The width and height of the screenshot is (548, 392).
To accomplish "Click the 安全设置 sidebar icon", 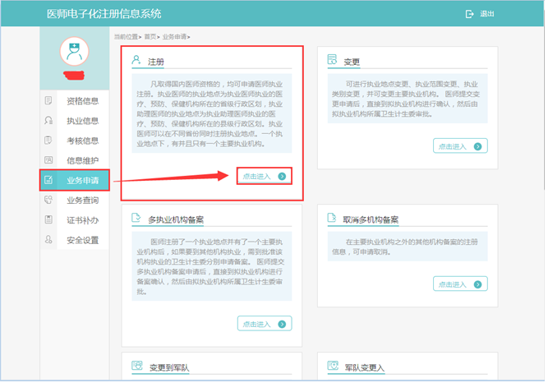I will coord(49,240).
